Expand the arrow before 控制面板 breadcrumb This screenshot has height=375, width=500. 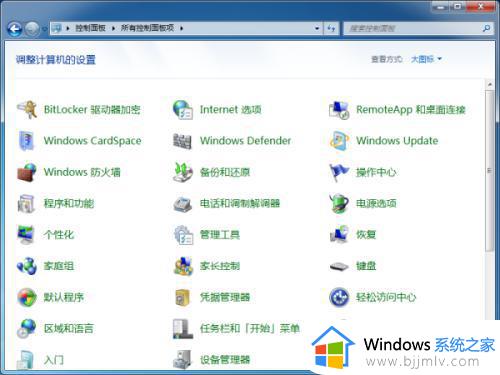68,28
